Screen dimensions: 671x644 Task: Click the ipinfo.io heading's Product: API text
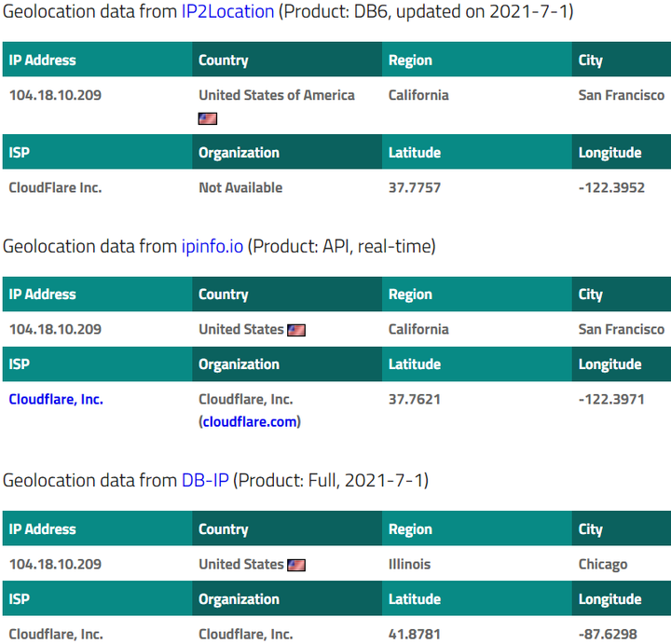point(300,246)
